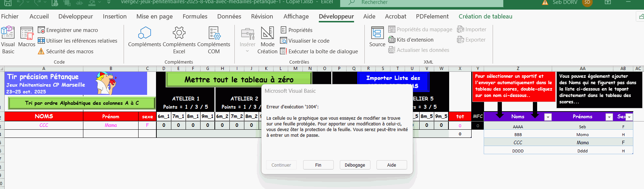Viewport: 644px width, 189px height.
Task: Click the Insérer controls icon
Action: pyautogui.click(x=248, y=34)
